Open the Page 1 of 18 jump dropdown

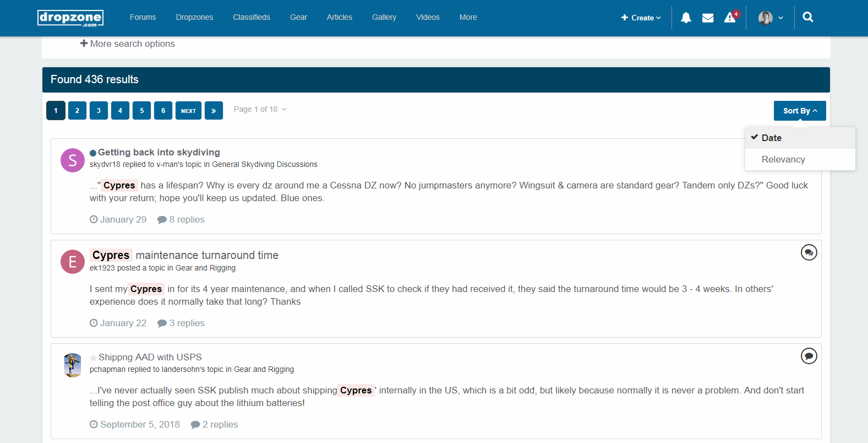click(260, 109)
